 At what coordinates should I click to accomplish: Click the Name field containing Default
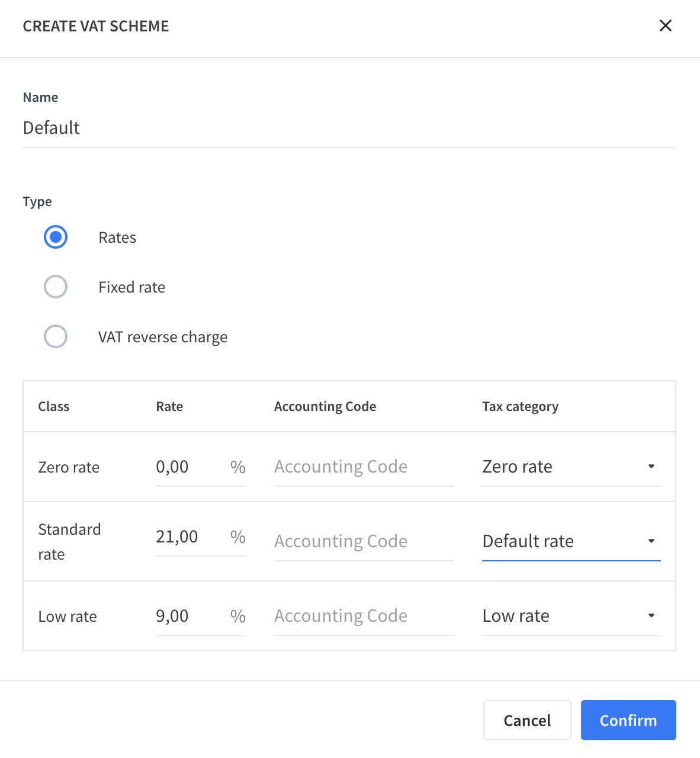[x=349, y=128]
